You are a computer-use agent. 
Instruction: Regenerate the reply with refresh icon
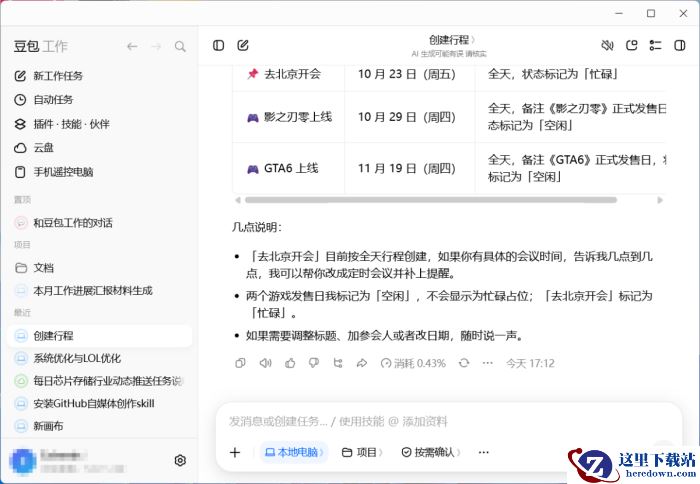(464, 363)
